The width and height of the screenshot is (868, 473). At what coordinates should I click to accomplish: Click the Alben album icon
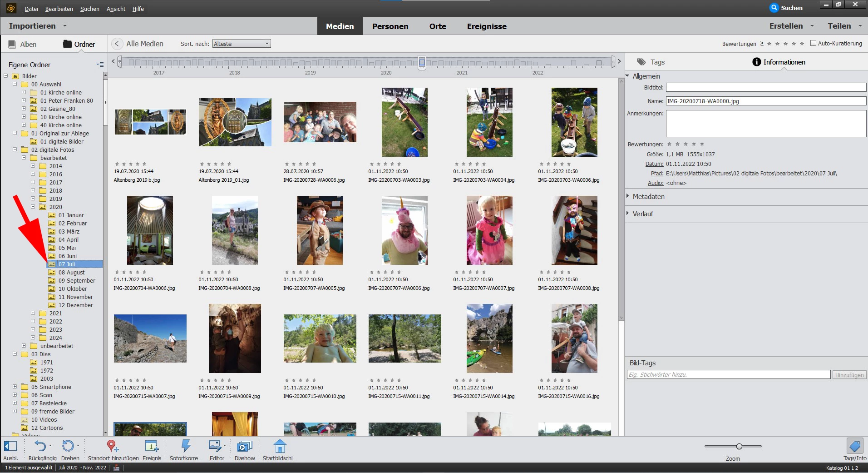(x=12, y=44)
